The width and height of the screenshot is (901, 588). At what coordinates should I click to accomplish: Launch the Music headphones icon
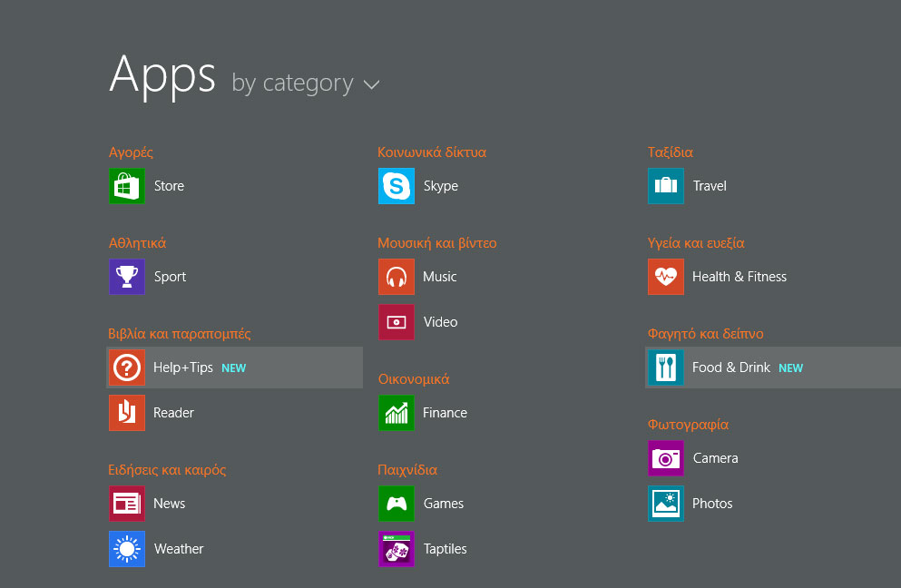tap(397, 277)
